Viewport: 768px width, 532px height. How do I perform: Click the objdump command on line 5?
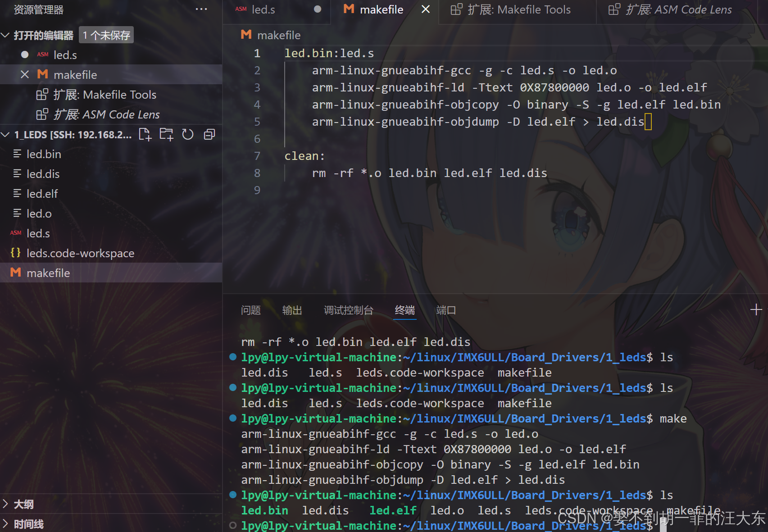tap(478, 122)
